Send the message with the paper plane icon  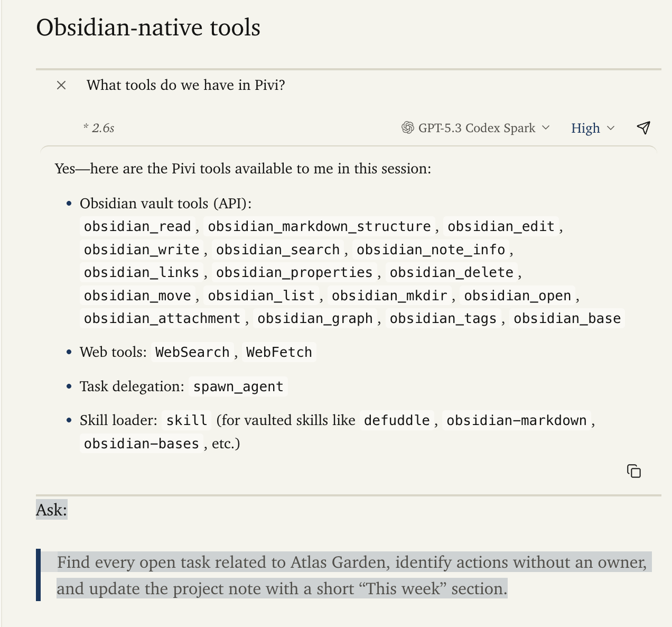pyautogui.click(x=643, y=127)
